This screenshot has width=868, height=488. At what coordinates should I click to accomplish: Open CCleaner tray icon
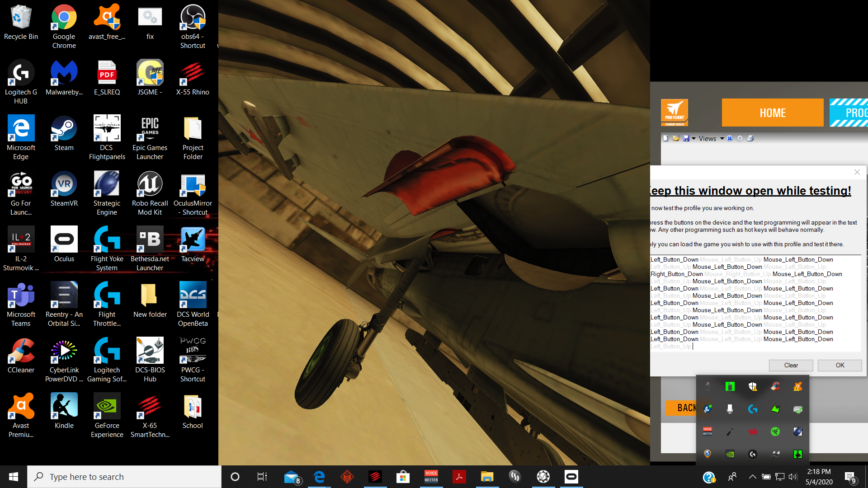pyautogui.click(x=775, y=386)
